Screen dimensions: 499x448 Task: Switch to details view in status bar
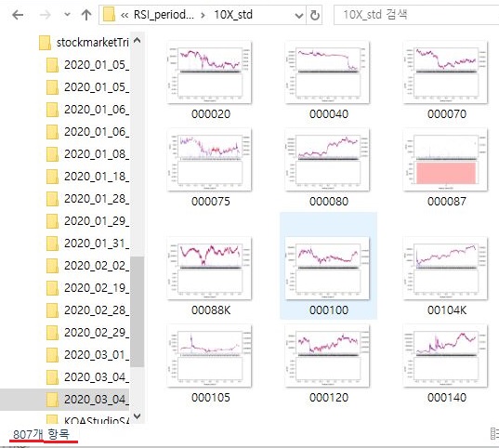point(494,434)
